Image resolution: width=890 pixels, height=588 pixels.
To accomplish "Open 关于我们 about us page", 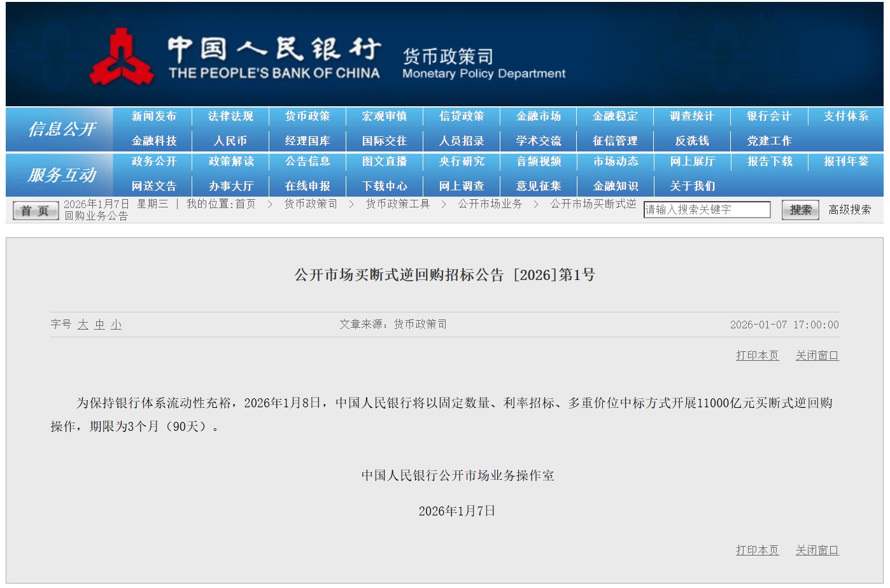I will pos(692,186).
